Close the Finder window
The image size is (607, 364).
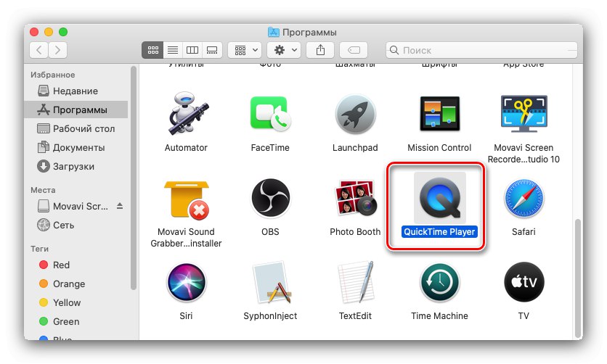[x=34, y=32]
